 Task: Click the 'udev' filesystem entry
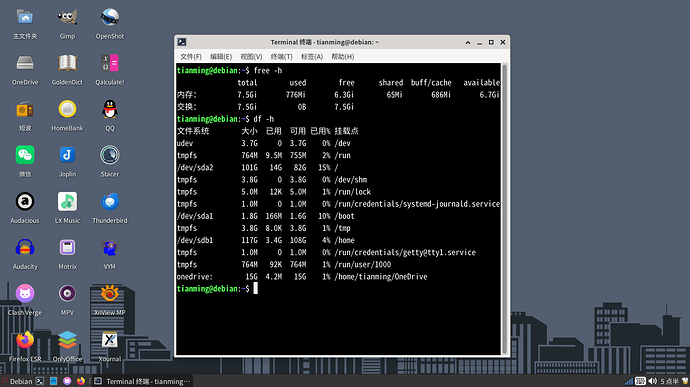coord(185,144)
